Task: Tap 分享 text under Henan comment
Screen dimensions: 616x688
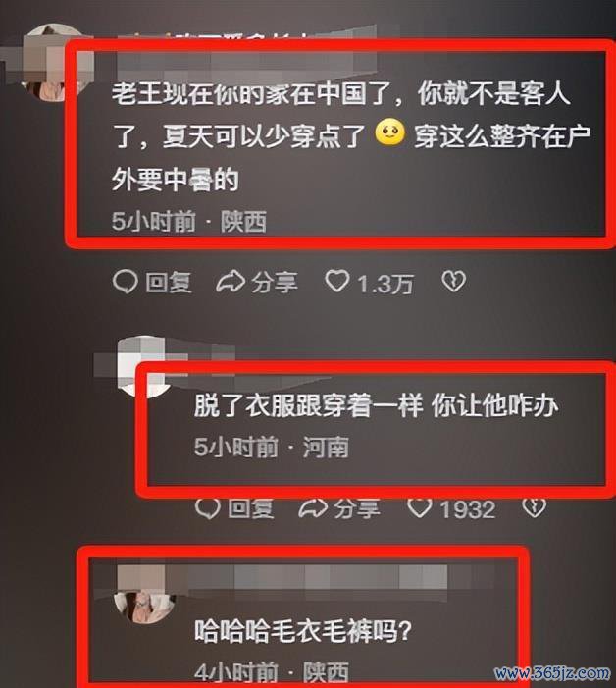Action: 357,509
